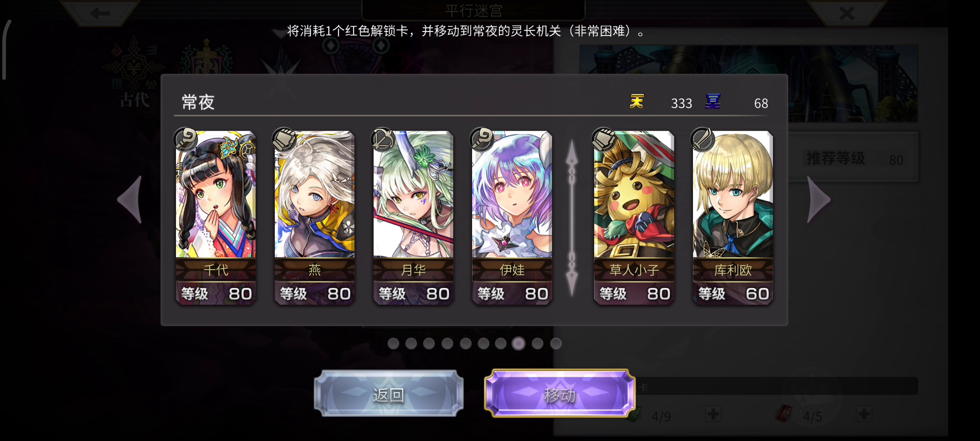Show the previous party with left arrow

click(x=130, y=200)
